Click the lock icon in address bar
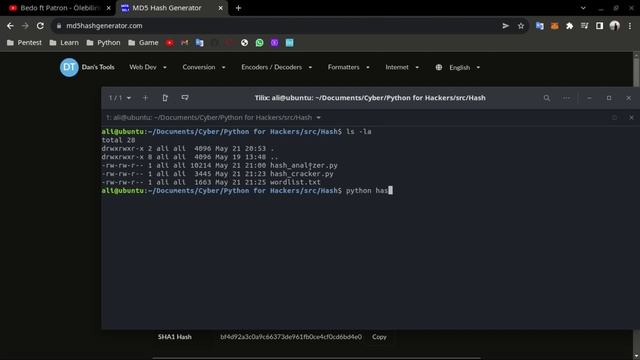 (59, 26)
